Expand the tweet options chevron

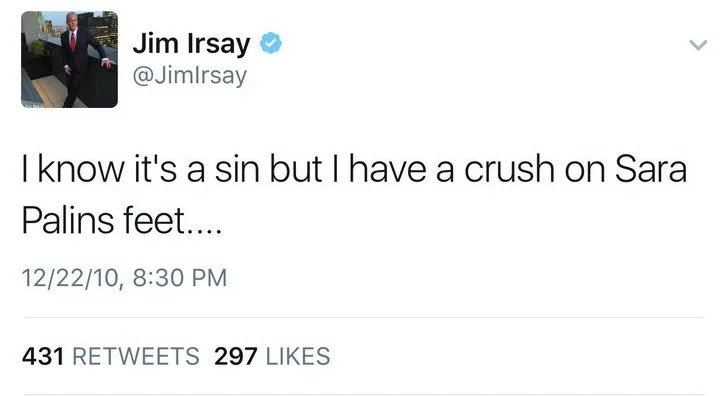click(x=698, y=45)
